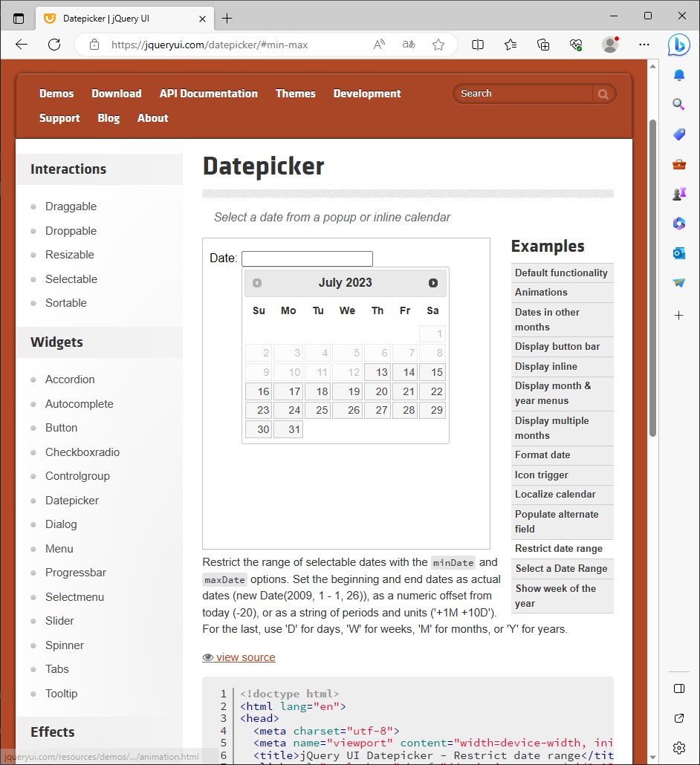
Task: Show Default functionality example
Action: point(563,273)
